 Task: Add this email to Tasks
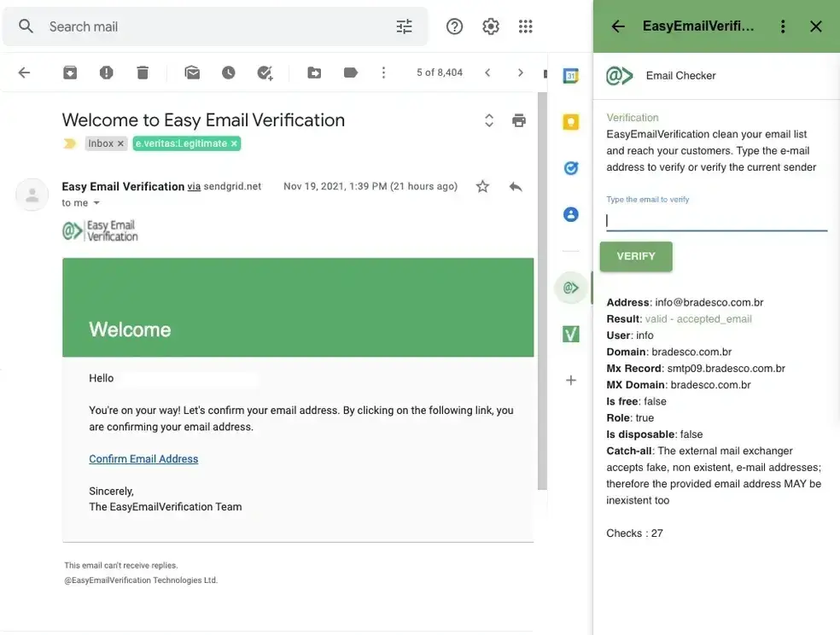click(x=265, y=73)
